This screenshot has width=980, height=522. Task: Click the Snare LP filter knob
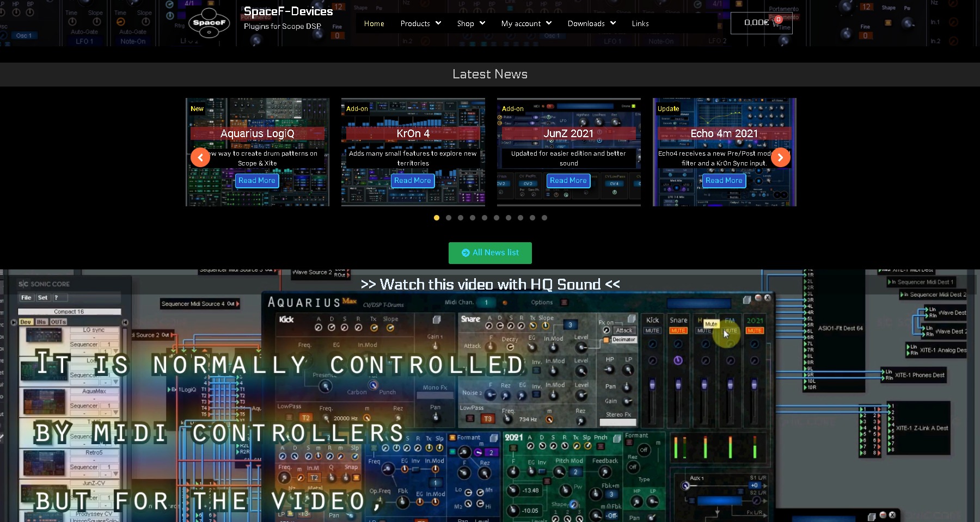pyautogui.click(x=628, y=370)
